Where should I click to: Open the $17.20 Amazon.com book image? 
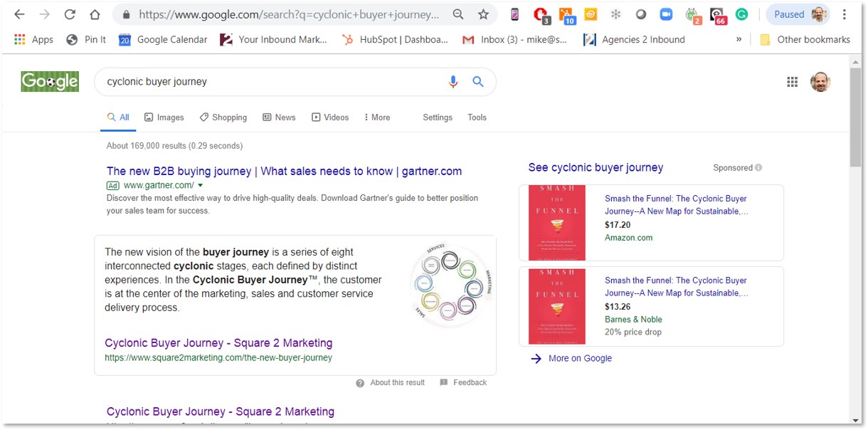click(557, 223)
